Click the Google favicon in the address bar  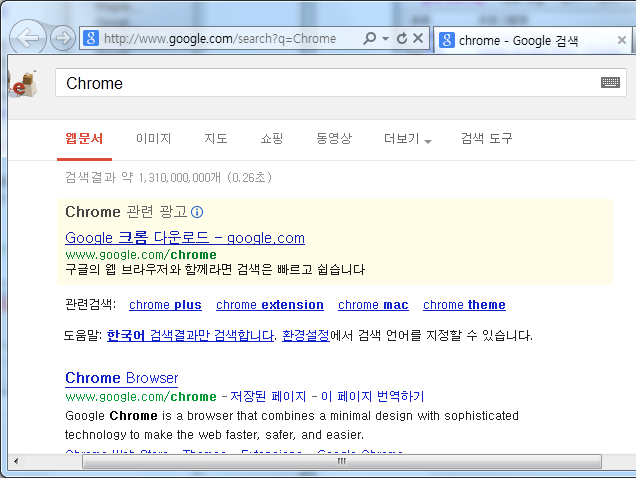point(91,39)
